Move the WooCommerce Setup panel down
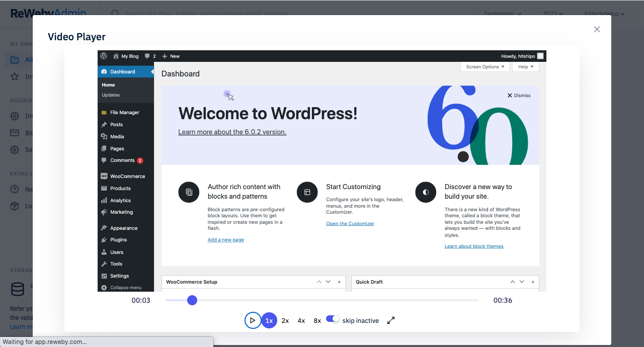Screen dimensions: 644x347 click(x=328, y=282)
